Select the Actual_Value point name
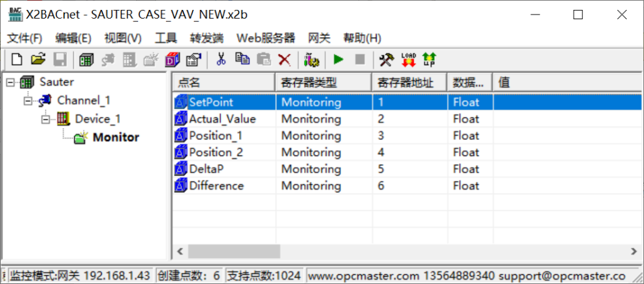The width and height of the screenshot is (644, 284). click(x=222, y=119)
